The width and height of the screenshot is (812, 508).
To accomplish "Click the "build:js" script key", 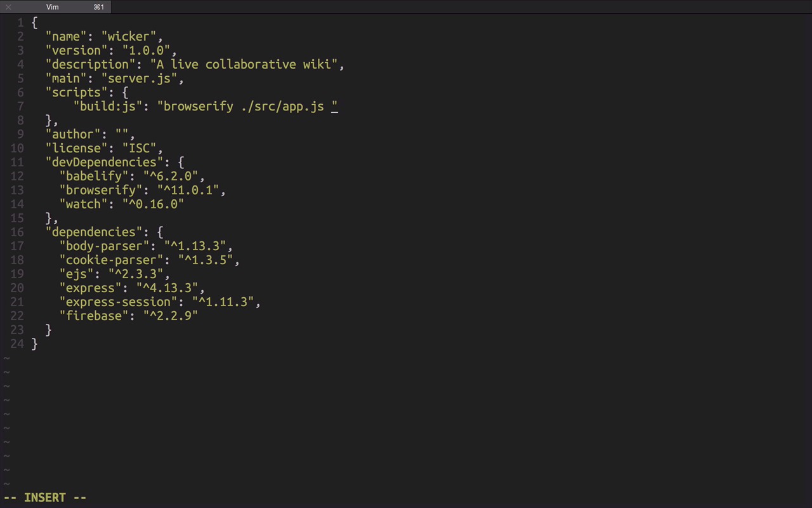I will (107, 106).
